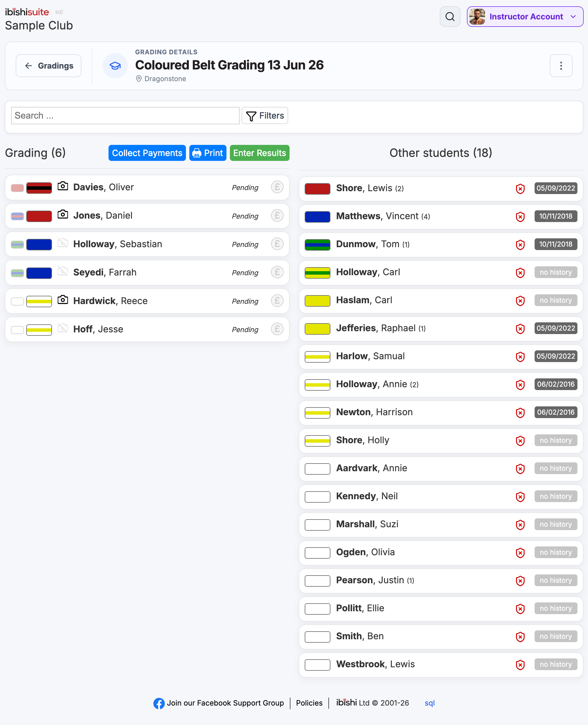Select student Smith, Ben

click(x=441, y=637)
